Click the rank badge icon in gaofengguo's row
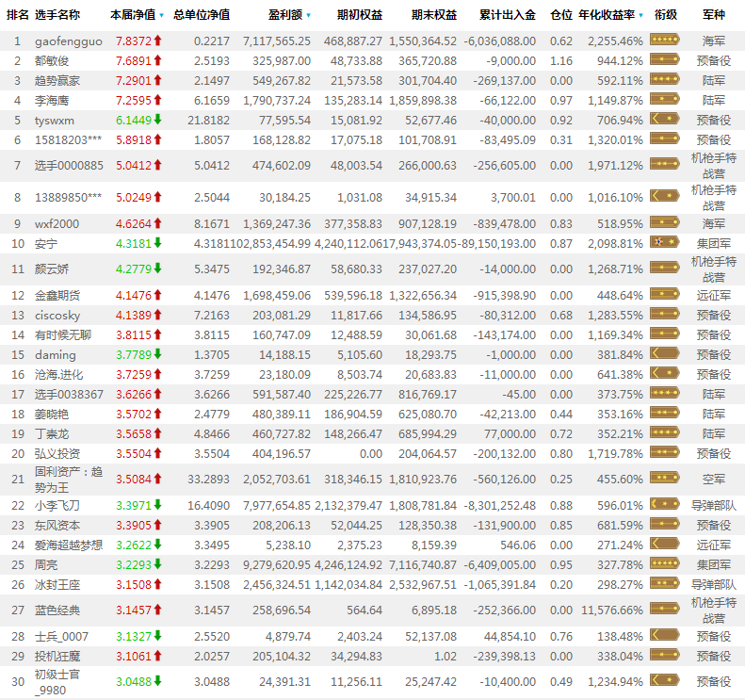 (665, 40)
